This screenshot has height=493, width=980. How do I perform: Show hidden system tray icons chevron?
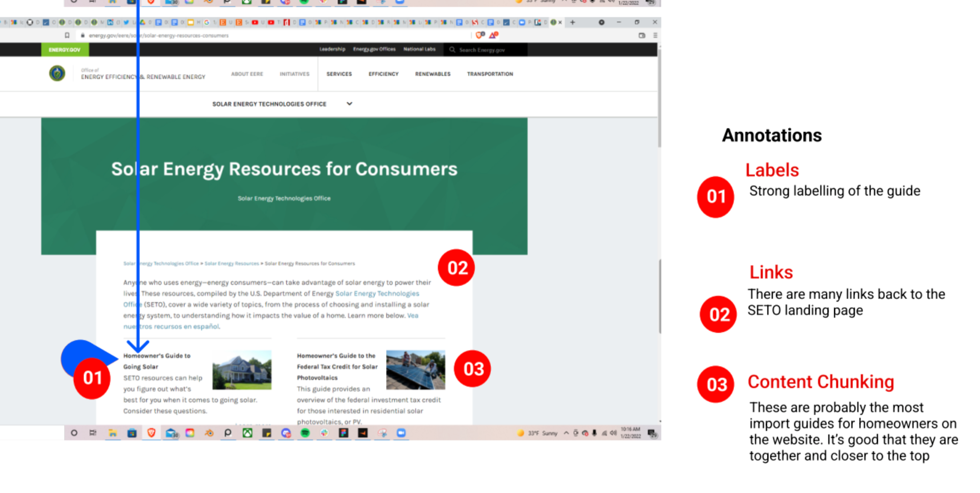tap(566, 433)
